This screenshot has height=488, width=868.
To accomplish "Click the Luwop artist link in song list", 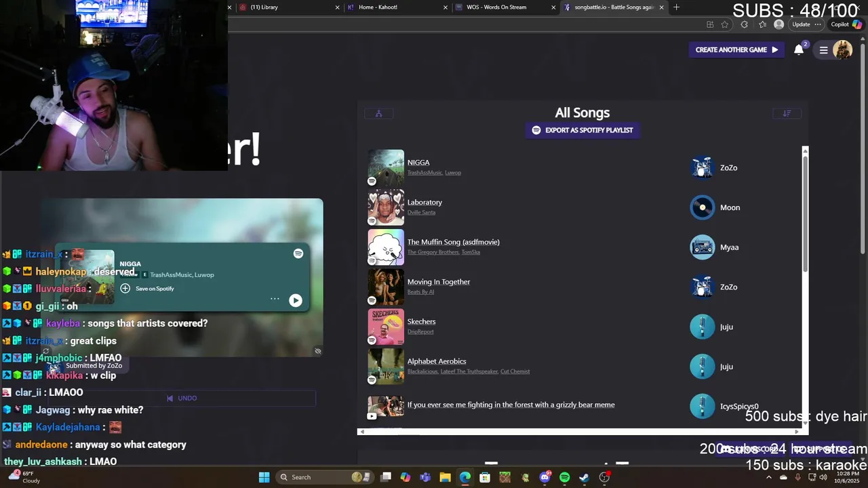I will [x=453, y=173].
